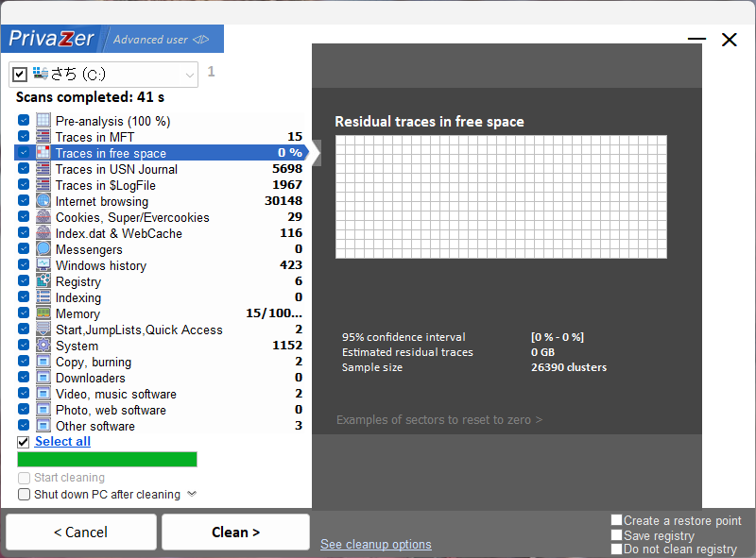The height and width of the screenshot is (558, 756).
Task: Select the Cookies, Super/Evercookies row
Action: click(x=161, y=217)
